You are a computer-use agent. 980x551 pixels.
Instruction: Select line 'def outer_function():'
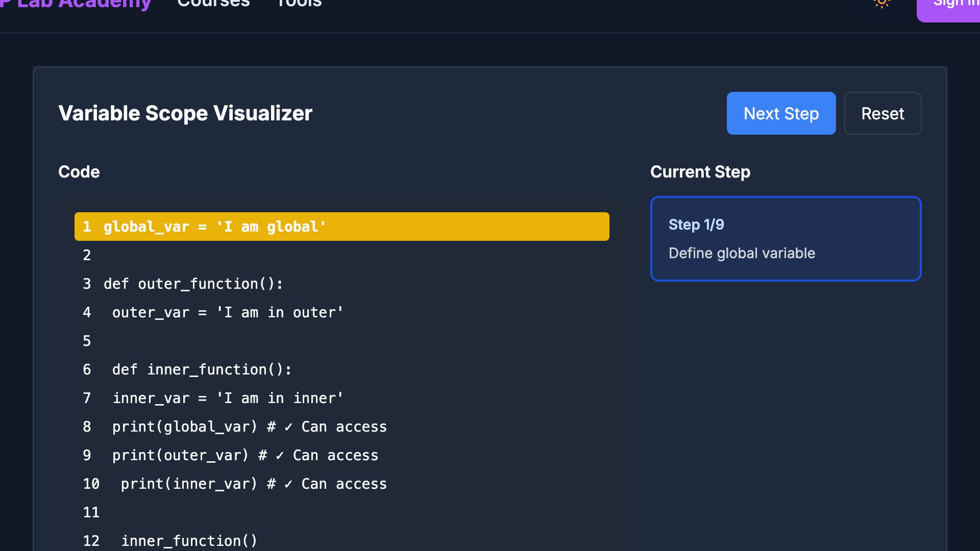(x=342, y=284)
